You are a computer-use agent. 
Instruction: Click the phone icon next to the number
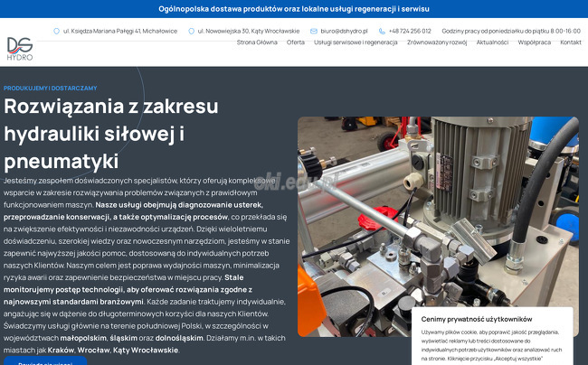pyautogui.click(x=383, y=31)
